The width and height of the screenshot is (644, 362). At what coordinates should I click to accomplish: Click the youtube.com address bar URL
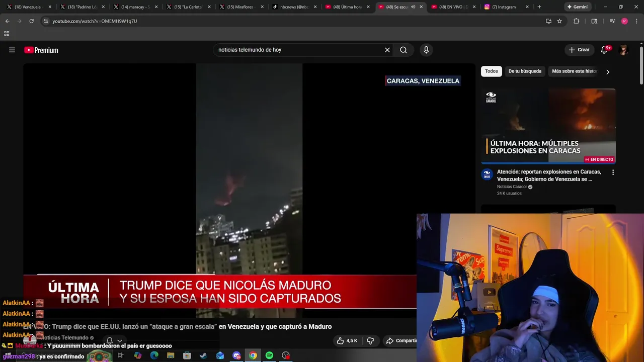click(95, 21)
